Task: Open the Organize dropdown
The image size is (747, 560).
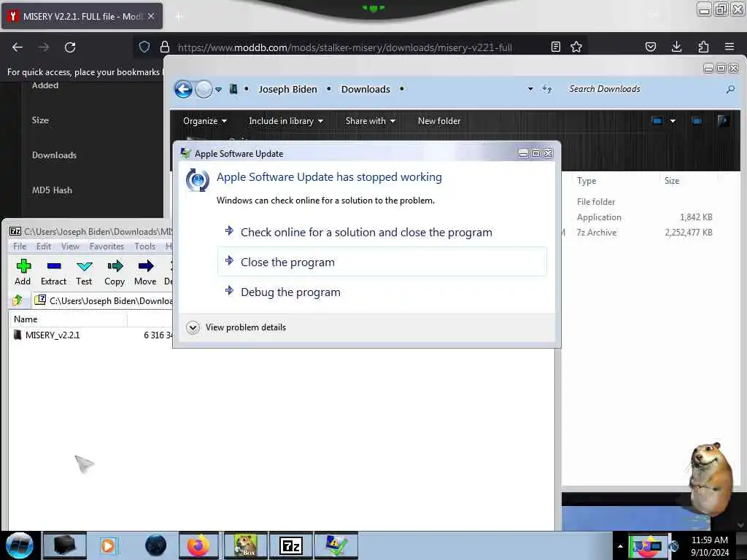Action: tap(205, 121)
